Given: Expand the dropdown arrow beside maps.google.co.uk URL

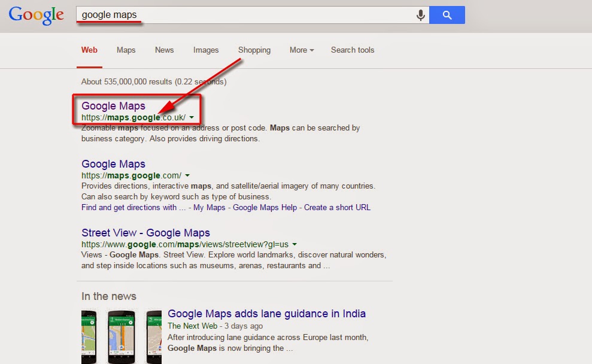Looking at the screenshot, I should tap(192, 118).
